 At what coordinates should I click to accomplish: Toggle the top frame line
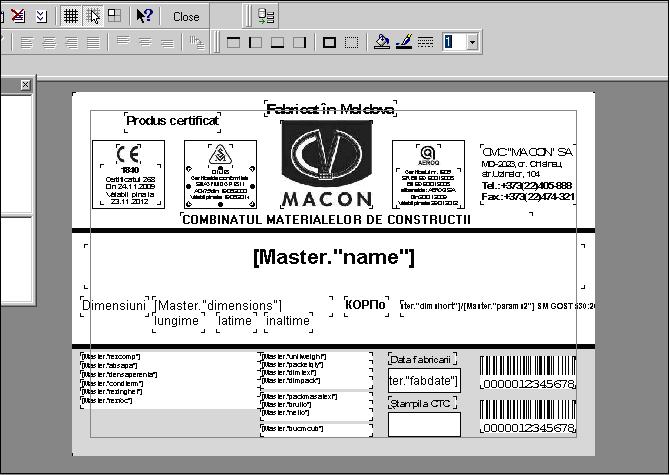point(233,42)
